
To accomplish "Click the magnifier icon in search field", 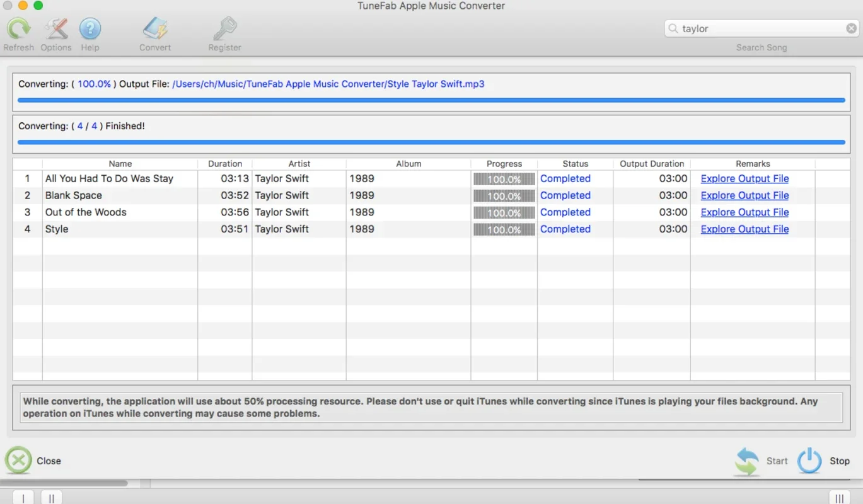I will [x=673, y=28].
